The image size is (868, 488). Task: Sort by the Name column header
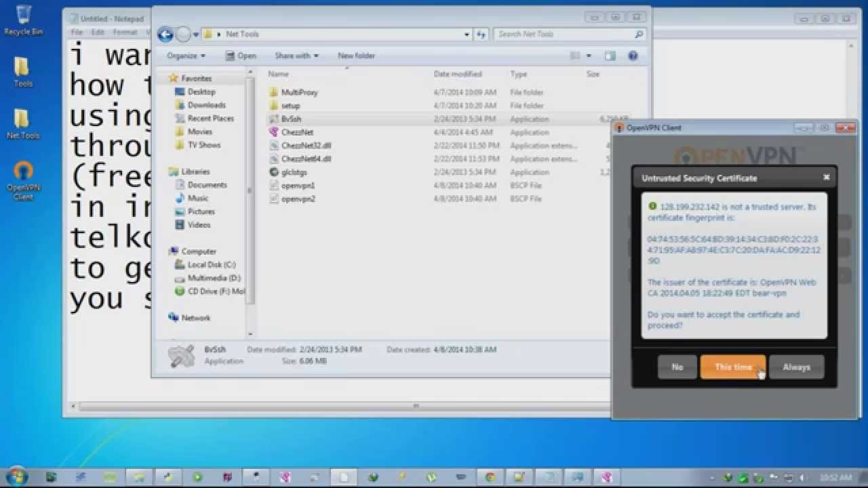click(x=278, y=74)
